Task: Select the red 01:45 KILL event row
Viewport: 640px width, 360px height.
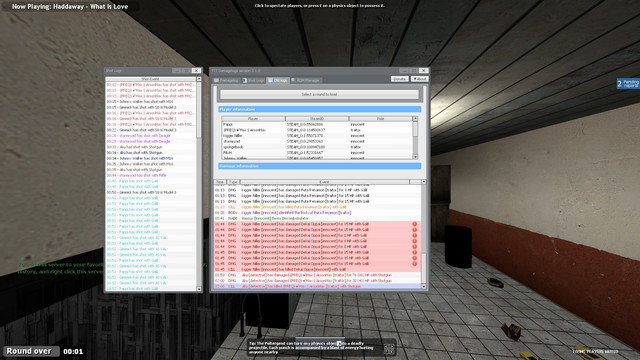Action: tap(318, 269)
